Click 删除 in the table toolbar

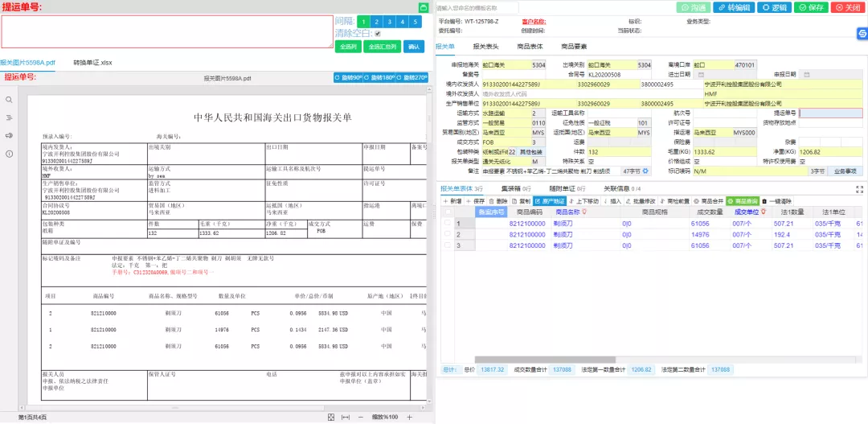click(497, 201)
